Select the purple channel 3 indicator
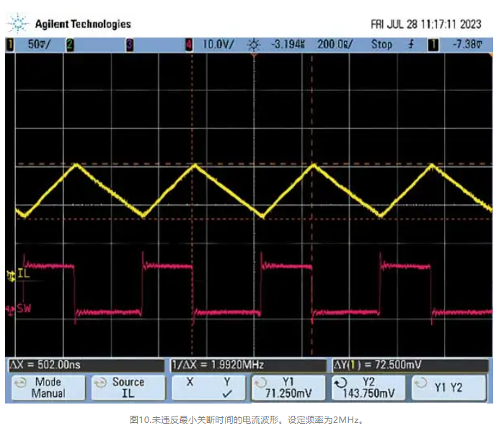This screenshot has height=436, width=504. point(130,45)
